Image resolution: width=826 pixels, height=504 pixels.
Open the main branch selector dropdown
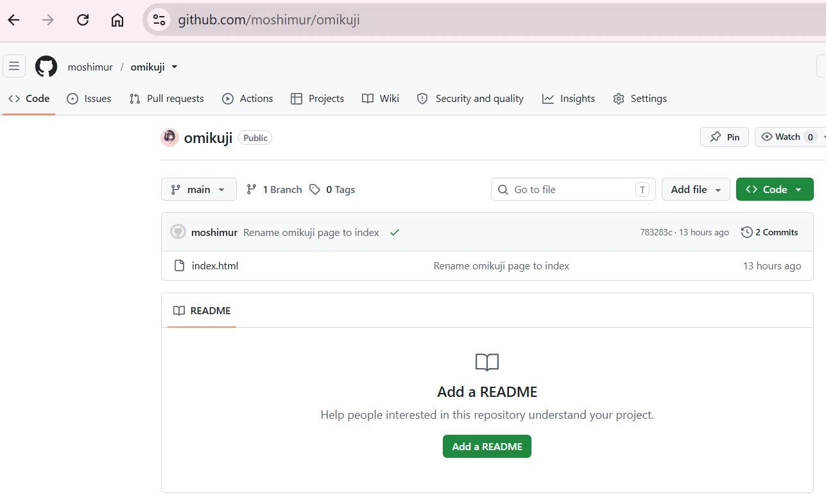coord(199,189)
